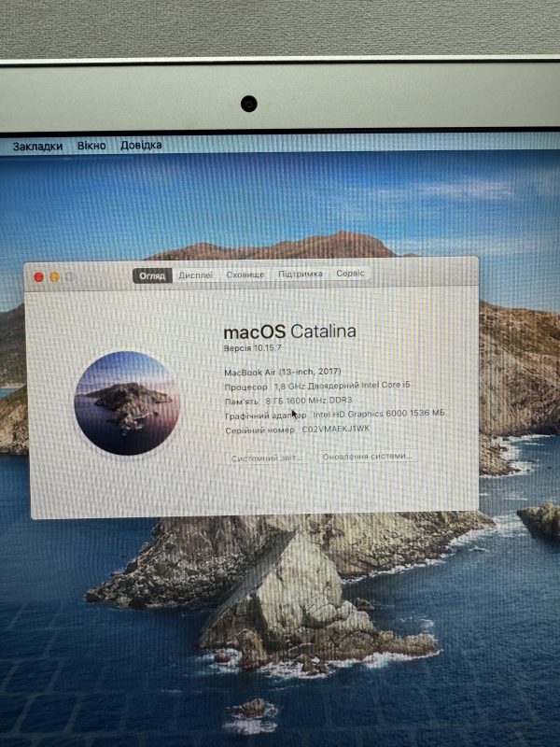Switch to the Сервіс tab

pos(351,273)
